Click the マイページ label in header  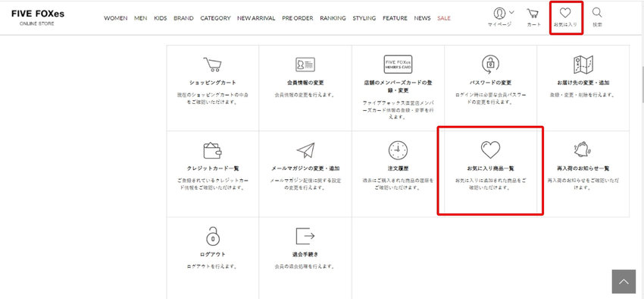pos(499,25)
